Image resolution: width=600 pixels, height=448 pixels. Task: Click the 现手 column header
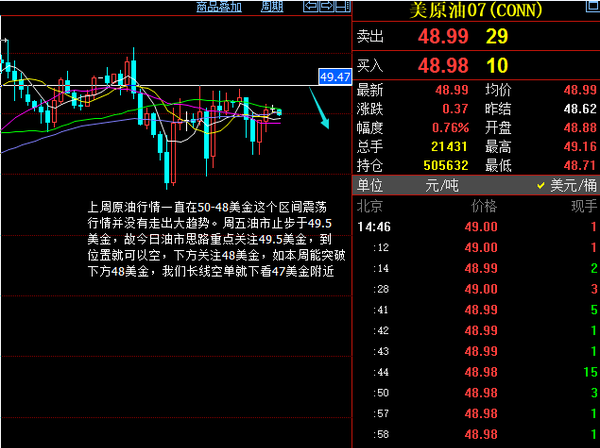point(584,207)
